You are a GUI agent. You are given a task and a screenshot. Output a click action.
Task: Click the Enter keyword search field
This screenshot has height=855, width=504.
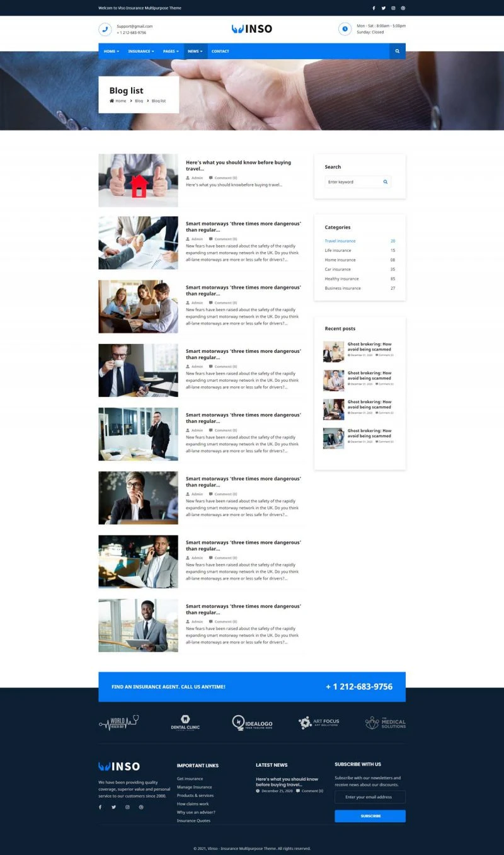(x=353, y=182)
